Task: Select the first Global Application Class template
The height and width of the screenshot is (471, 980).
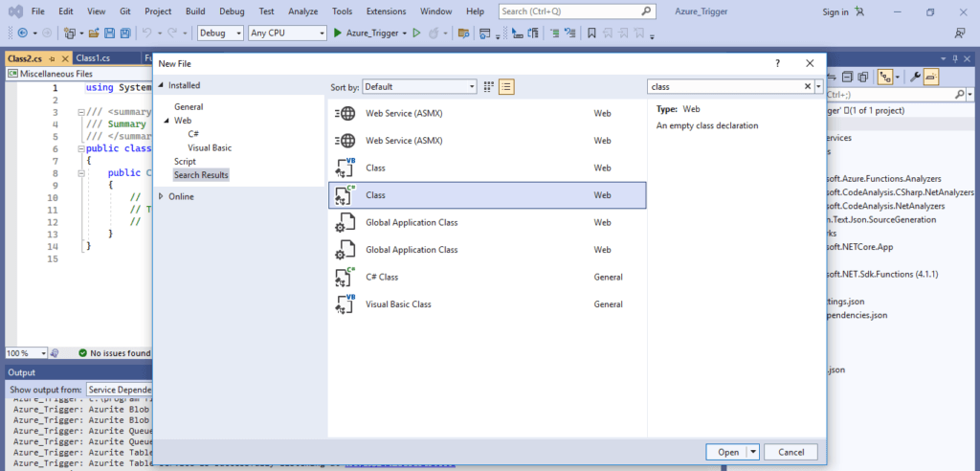Action: tap(487, 223)
